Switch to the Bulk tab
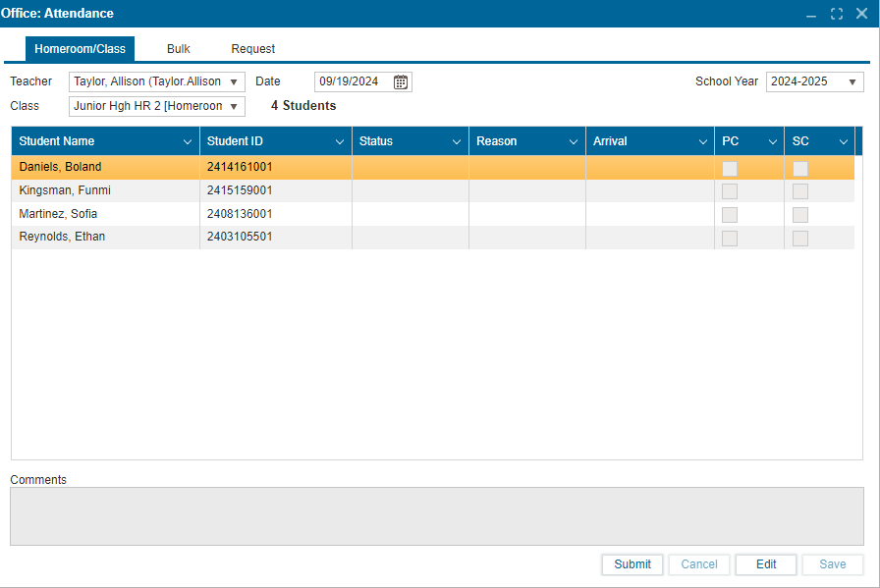880x588 pixels. [179, 49]
